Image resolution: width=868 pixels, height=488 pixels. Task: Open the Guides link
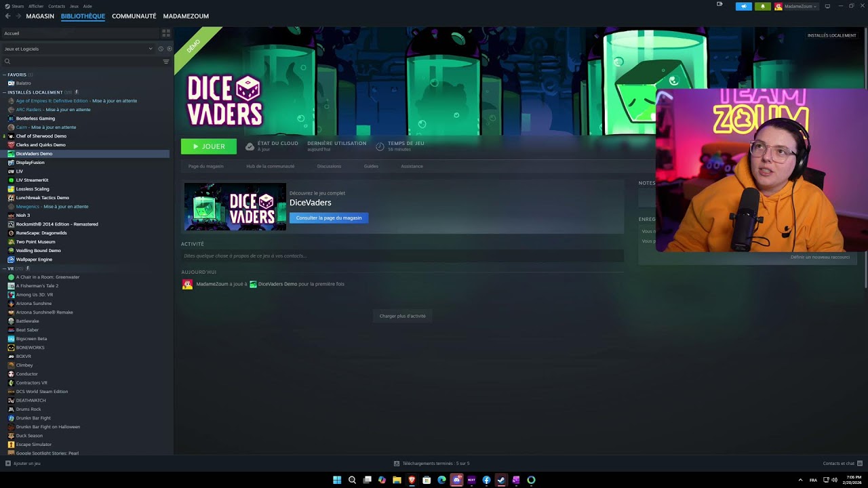pyautogui.click(x=371, y=166)
